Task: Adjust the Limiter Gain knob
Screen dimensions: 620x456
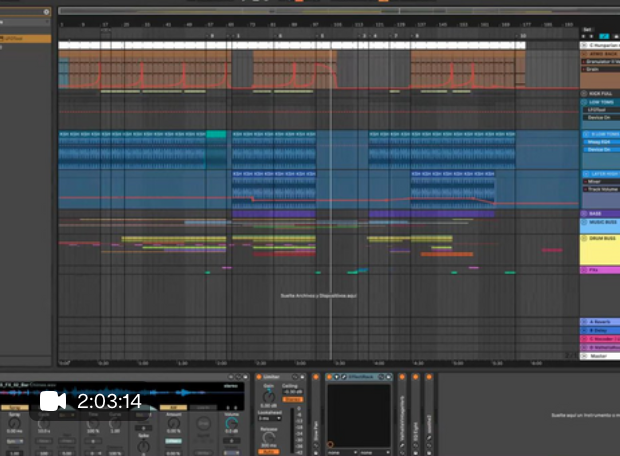Action: tap(269, 396)
